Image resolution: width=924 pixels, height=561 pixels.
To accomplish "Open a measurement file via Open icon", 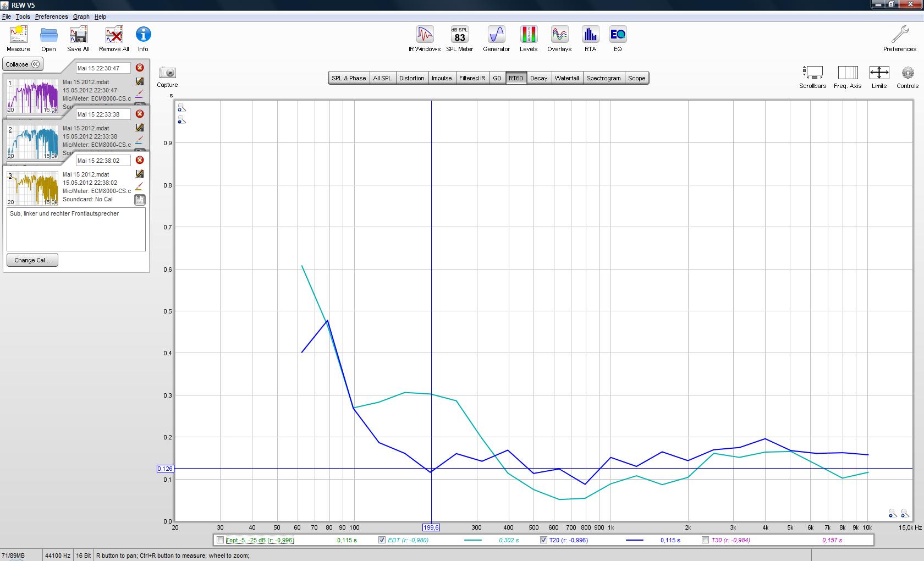I will coord(48,38).
